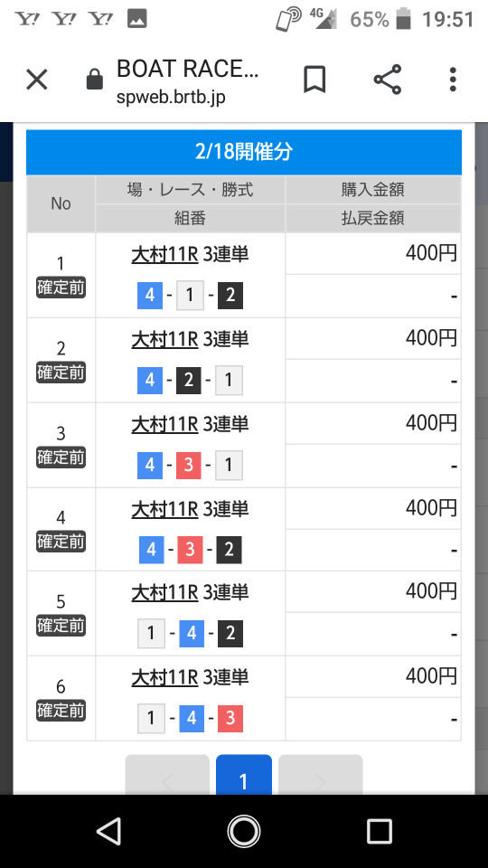Open 大村11R link in row 6
Viewport: 488px width, 868px height.
(x=164, y=677)
